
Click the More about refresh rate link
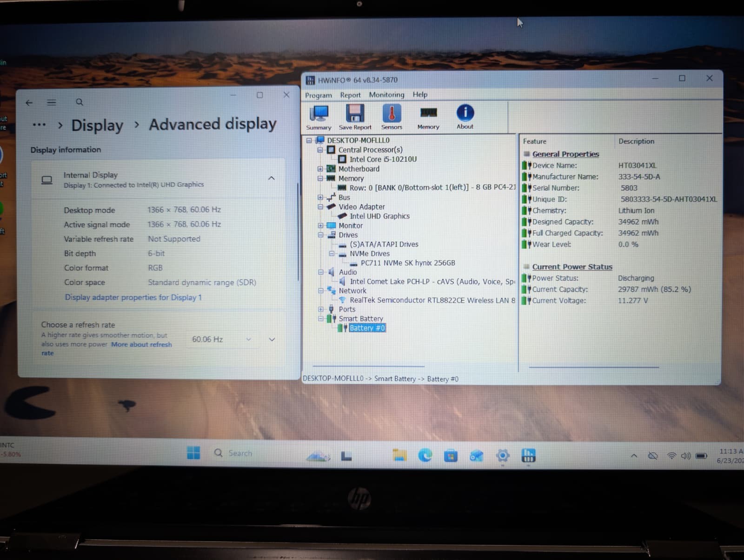tap(141, 345)
